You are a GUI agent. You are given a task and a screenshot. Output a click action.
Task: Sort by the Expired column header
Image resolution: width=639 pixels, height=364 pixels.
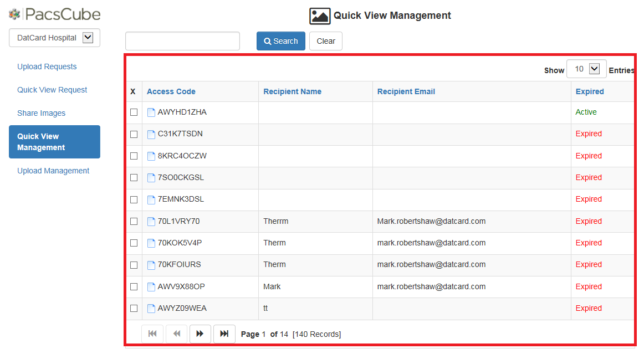pyautogui.click(x=590, y=92)
